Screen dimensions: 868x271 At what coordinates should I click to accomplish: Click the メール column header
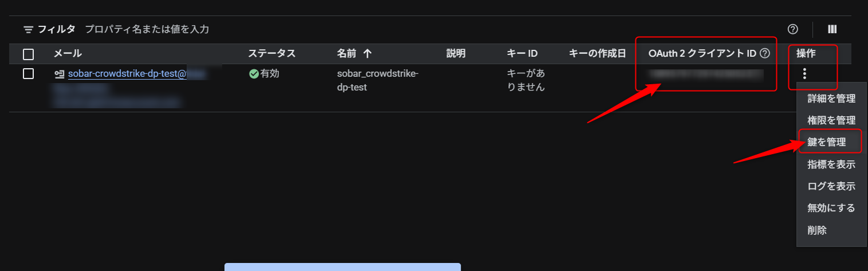[x=68, y=54]
